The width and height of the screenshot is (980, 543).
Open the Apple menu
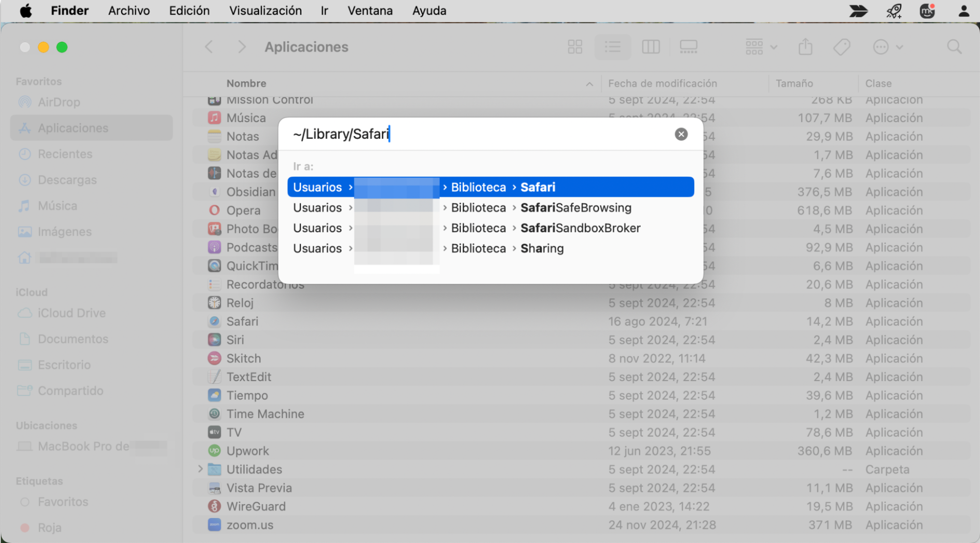point(26,11)
